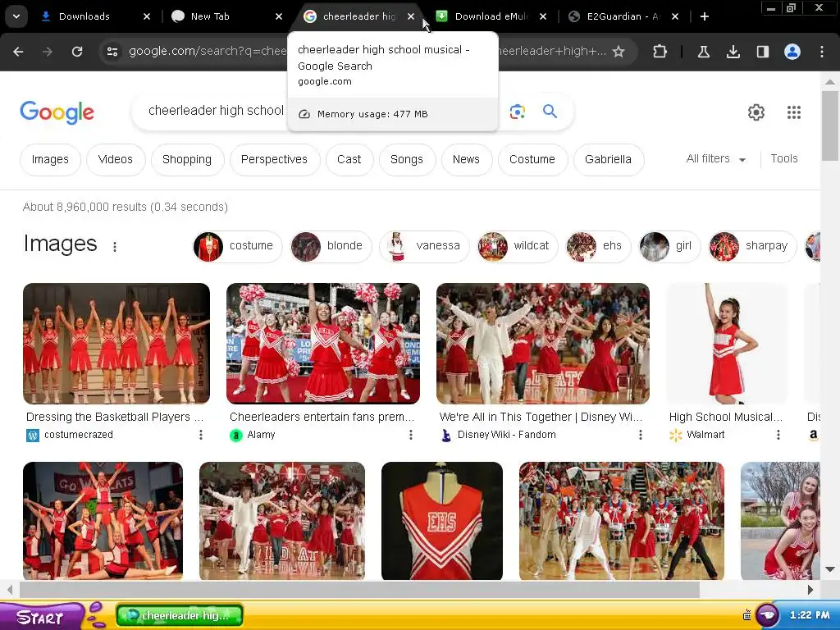Open Google quick settings gear
The image size is (840, 630).
(756, 112)
